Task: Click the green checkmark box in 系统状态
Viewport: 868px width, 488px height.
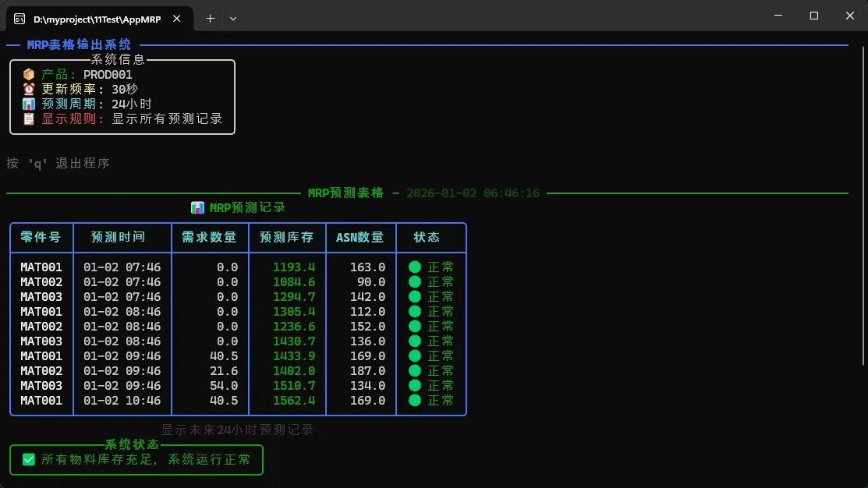Action: coord(29,460)
